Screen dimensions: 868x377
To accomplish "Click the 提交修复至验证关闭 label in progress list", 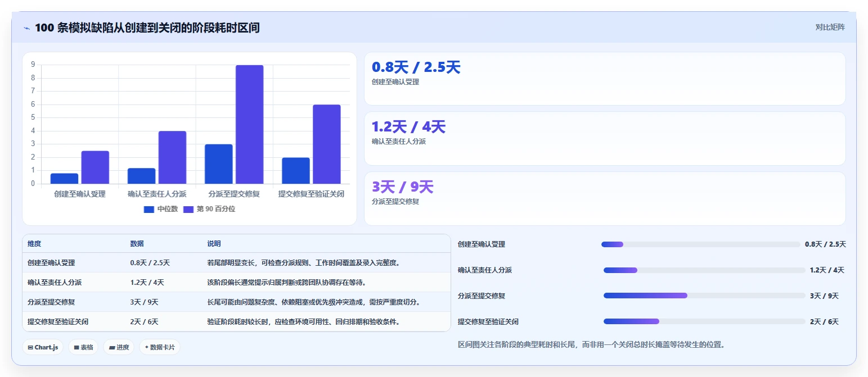I will point(488,322).
